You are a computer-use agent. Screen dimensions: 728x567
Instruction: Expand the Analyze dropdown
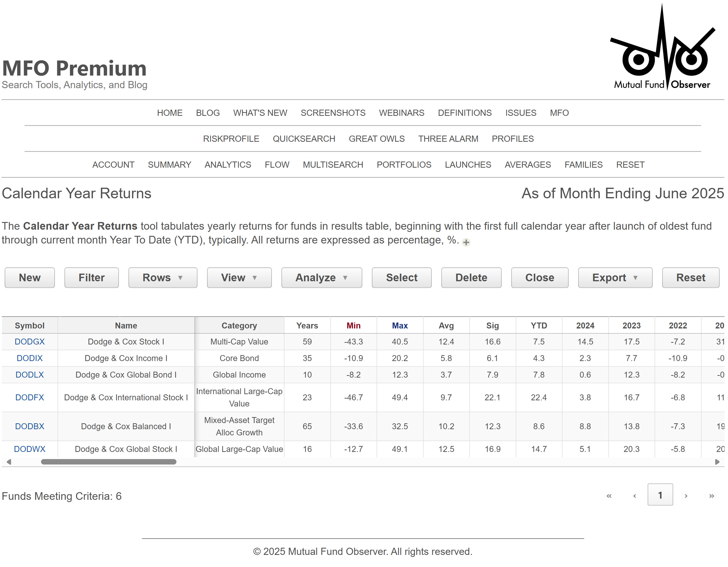[321, 278]
